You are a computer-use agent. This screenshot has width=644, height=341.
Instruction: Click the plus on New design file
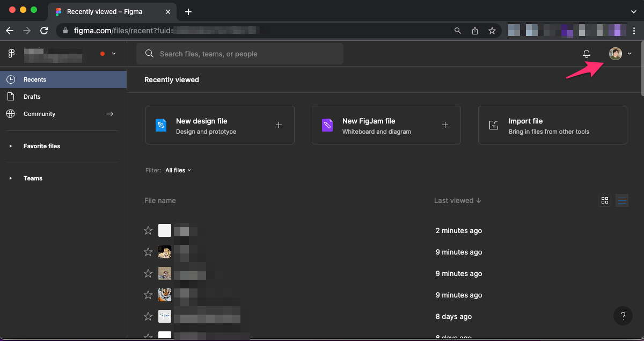pyautogui.click(x=279, y=125)
